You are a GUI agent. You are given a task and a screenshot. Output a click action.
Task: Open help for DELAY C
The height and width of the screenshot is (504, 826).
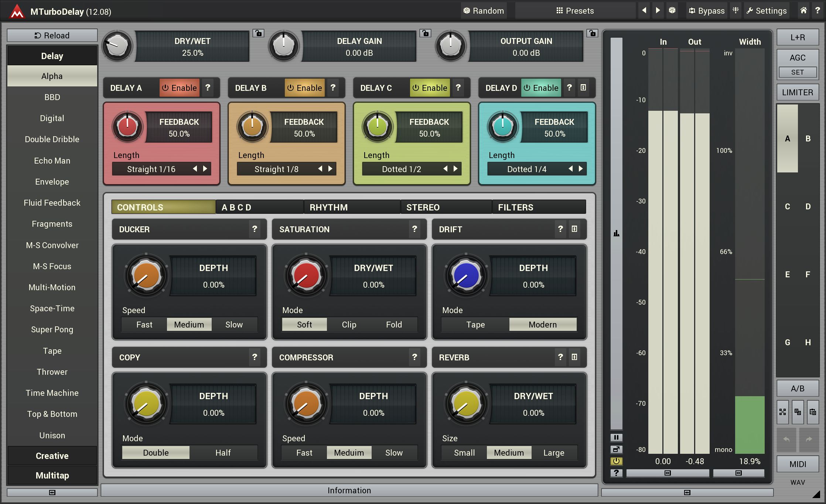458,88
